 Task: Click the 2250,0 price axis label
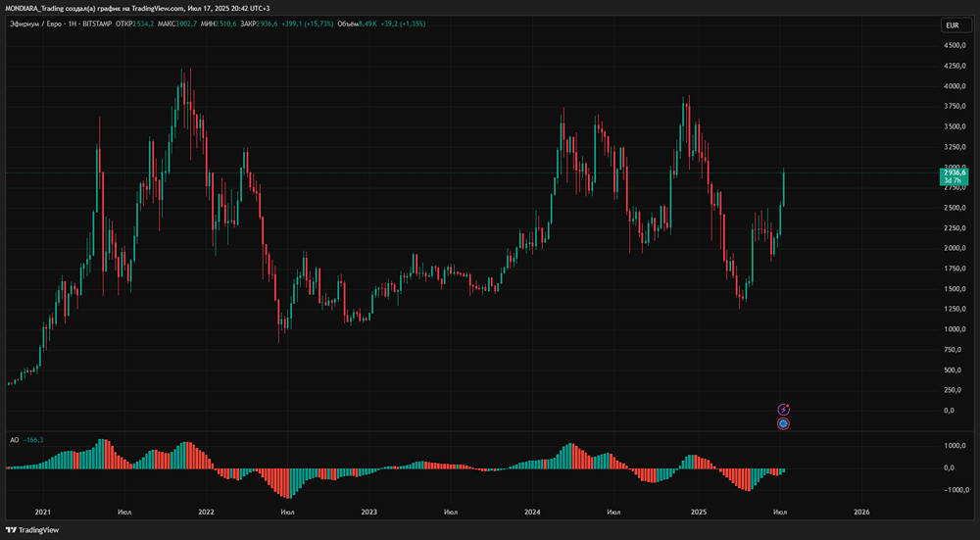pyautogui.click(x=955, y=228)
